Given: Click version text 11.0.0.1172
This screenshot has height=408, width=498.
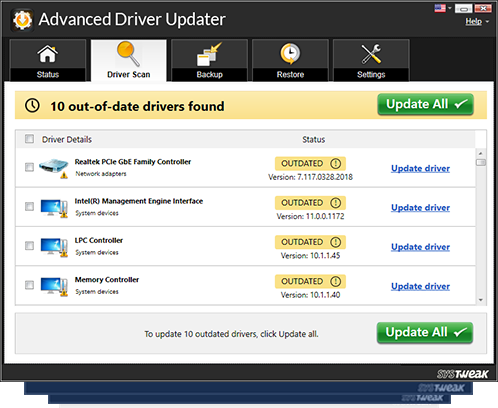Looking at the screenshot, I should coord(325,216).
